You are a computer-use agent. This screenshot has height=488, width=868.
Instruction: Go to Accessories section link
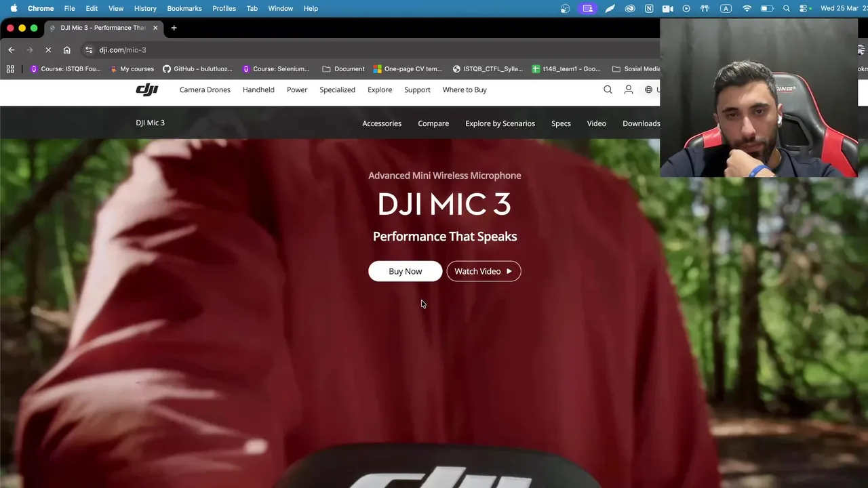tap(382, 123)
